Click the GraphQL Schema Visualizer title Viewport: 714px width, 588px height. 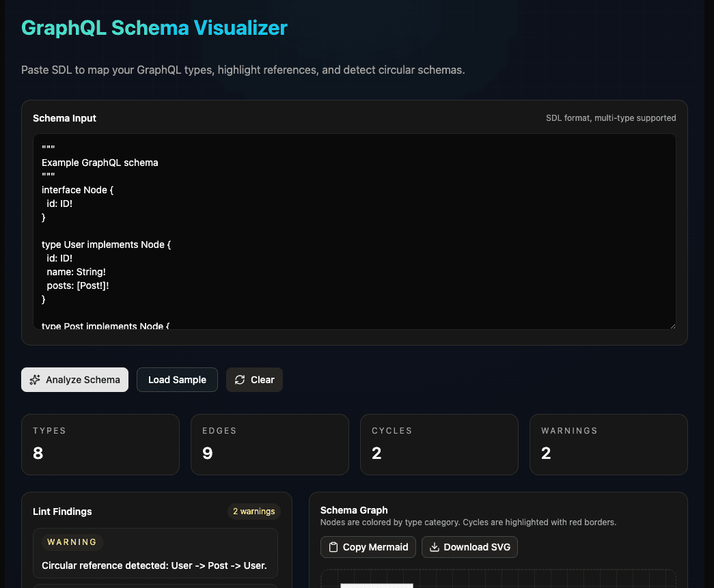tap(154, 28)
